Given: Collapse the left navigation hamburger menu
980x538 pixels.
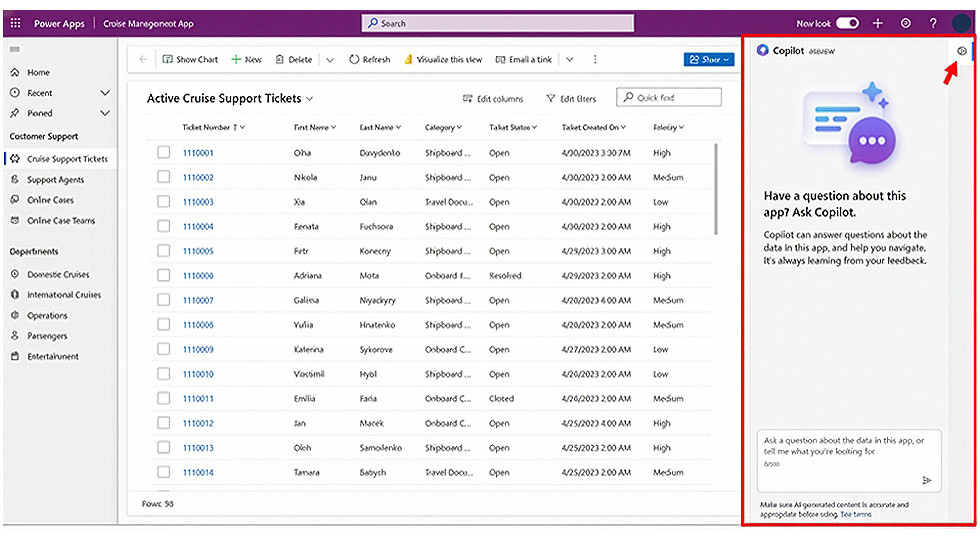Looking at the screenshot, I should point(15,49).
